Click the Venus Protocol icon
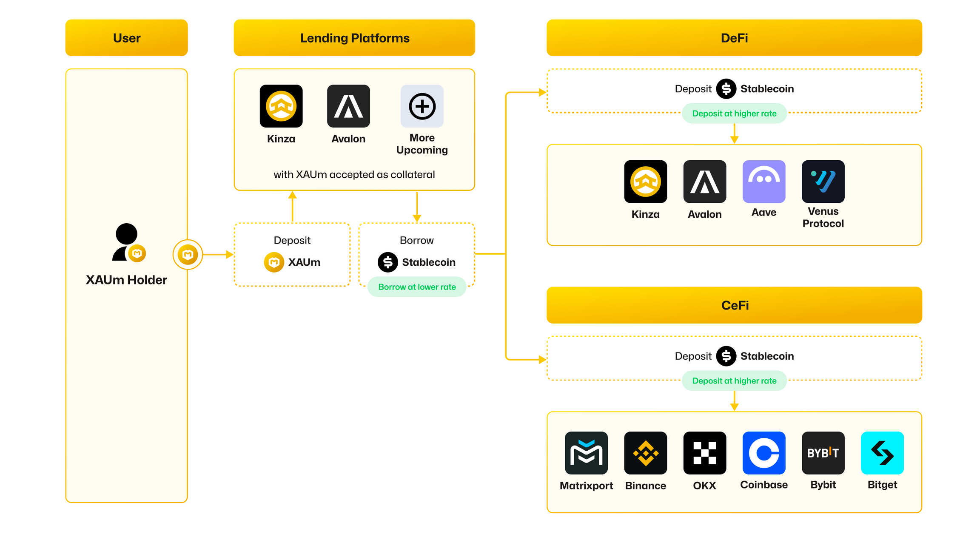Image resolution: width=980 pixels, height=551 pixels. (x=823, y=182)
